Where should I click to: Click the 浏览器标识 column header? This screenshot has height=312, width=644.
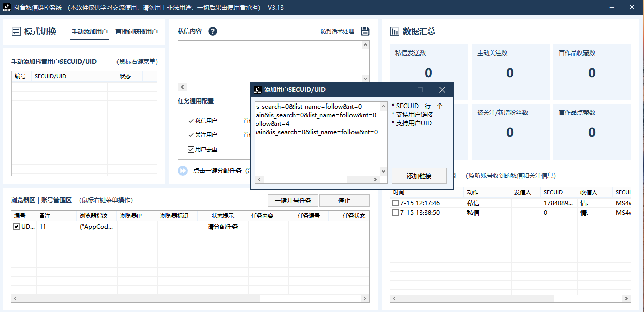(x=178, y=216)
